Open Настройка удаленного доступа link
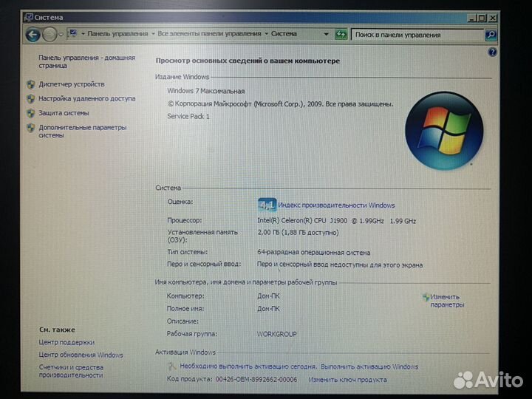532x399 pixels. pos(87,98)
